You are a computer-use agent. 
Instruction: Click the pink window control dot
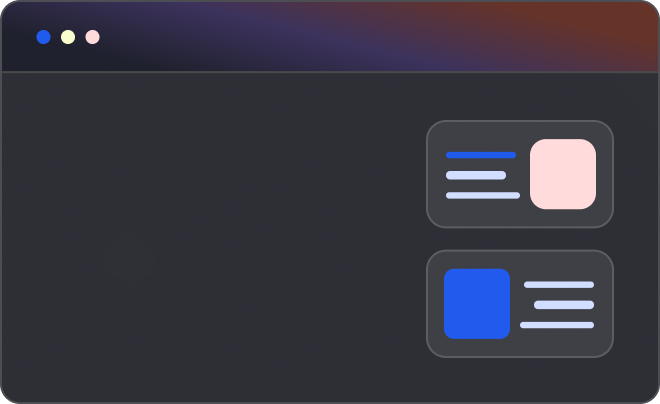[93, 37]
